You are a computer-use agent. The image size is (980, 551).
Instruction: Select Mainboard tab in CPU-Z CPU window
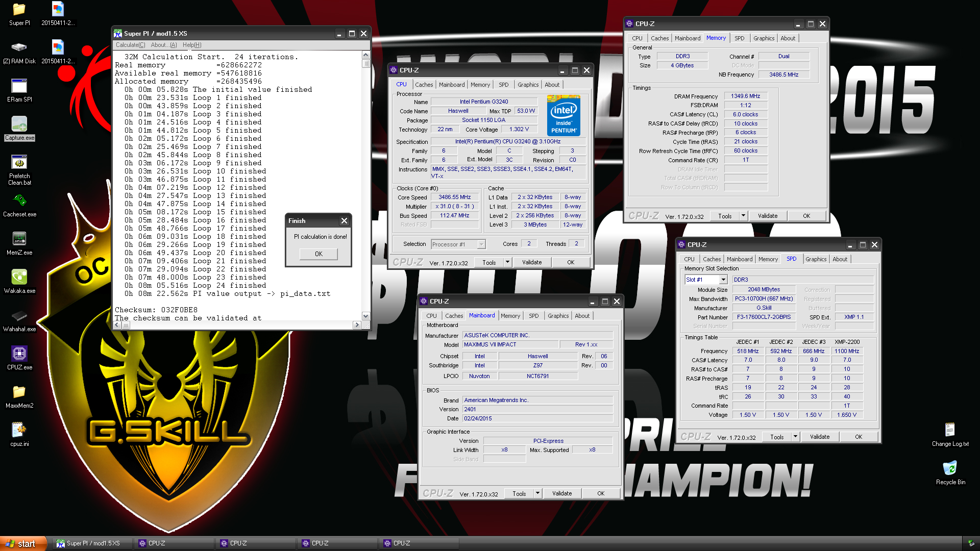pyautogui.click(x=452, y=85)
